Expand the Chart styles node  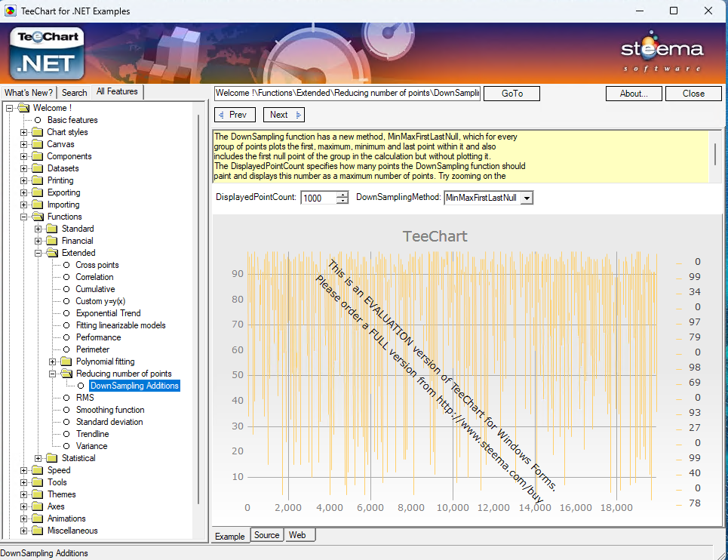point(23,132)
